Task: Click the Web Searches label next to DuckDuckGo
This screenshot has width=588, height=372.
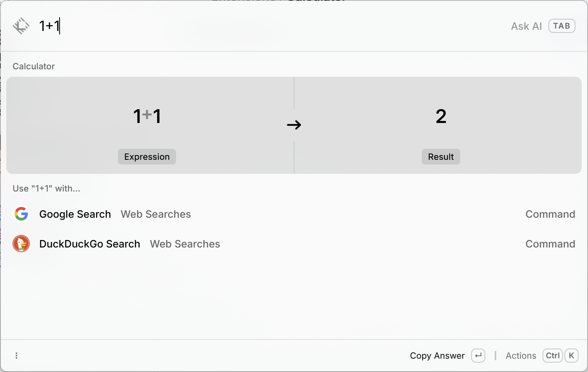Action: (185, 244)
